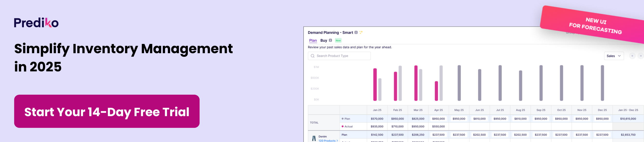Open the Sales dropdown
This screenshot has height=142, width=644.
[614, 56]
